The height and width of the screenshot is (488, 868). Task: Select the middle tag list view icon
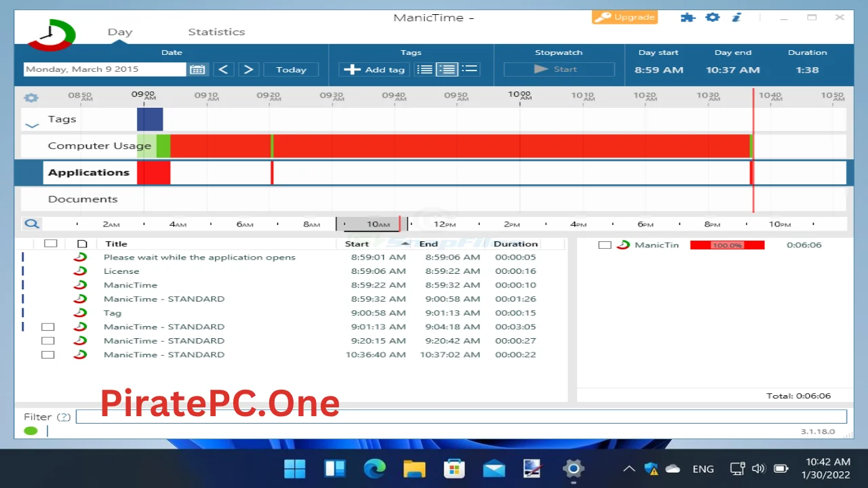(x=447, y=69)
